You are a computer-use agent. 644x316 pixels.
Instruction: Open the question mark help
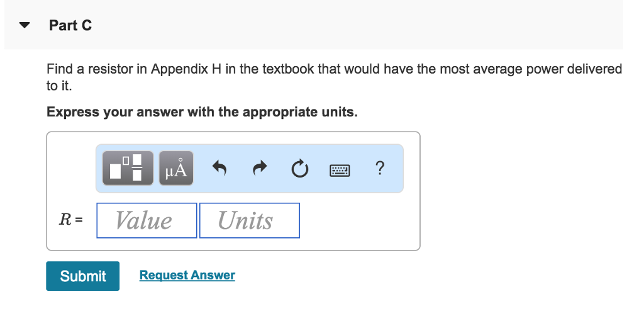tap(379, 168)
